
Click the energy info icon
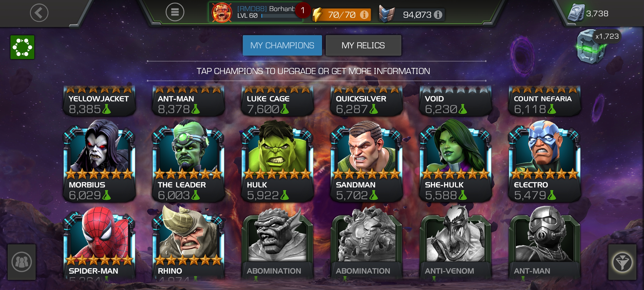pyautogui.click(x=364, y=15)
